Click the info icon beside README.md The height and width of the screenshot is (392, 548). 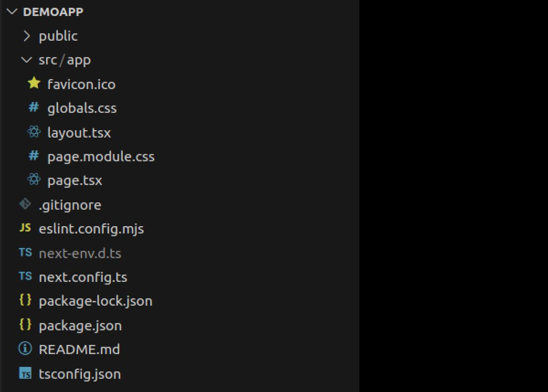pyautogui.click(x=25, y=349)
